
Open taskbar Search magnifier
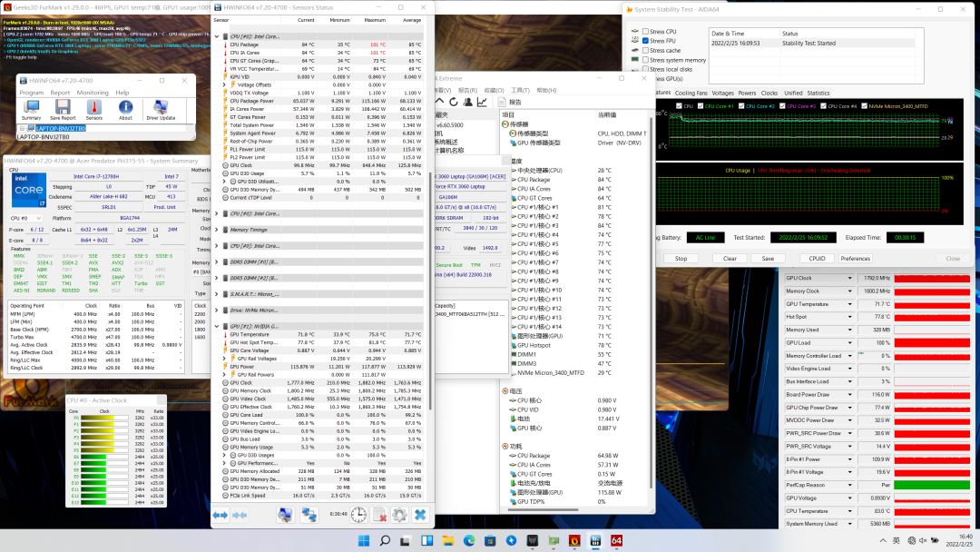(x=385, y=541)
